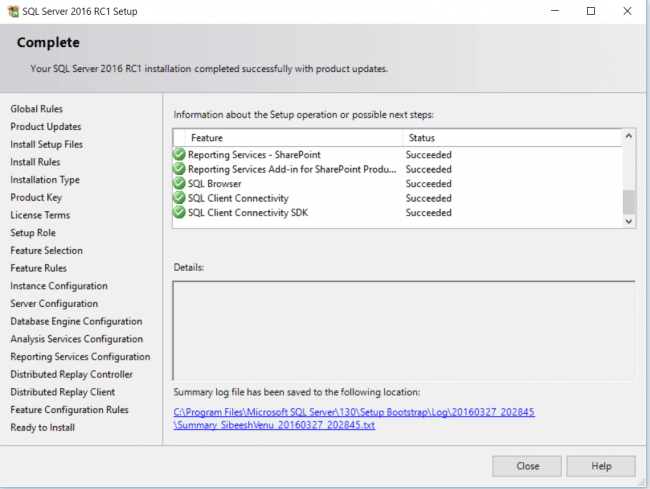Click 'Summary log file has been saved' text
This screenshot has height=489, width=650.
pyautogui.click(x=296, y=392)
